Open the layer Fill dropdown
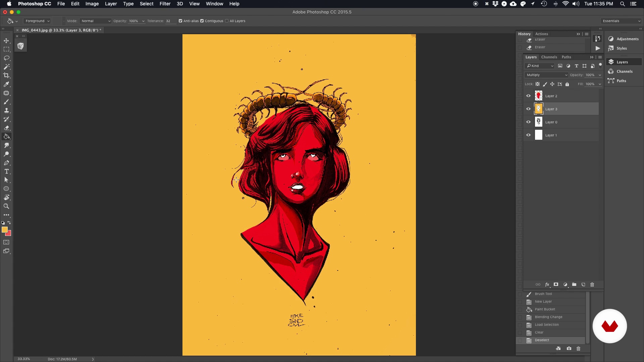 point(600,84)
